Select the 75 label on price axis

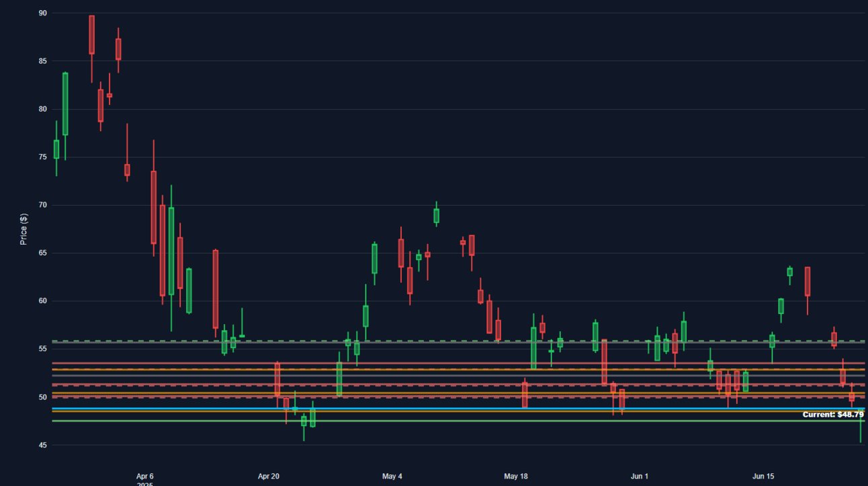[43, 157]
